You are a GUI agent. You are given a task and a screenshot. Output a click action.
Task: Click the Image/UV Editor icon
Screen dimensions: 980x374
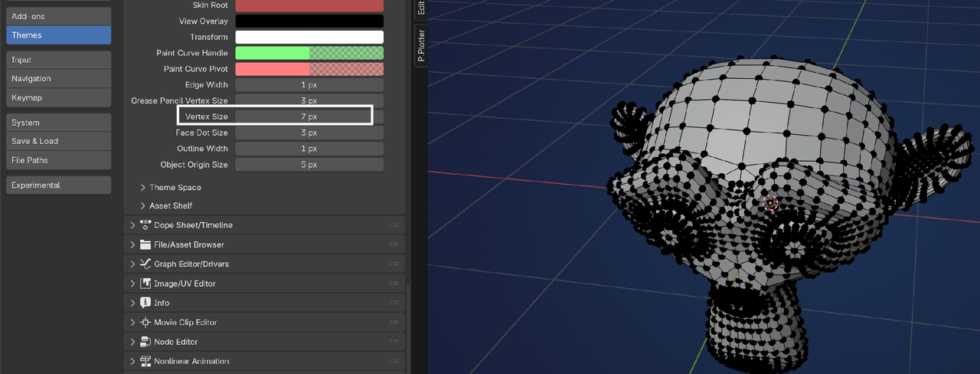(145, 284)
